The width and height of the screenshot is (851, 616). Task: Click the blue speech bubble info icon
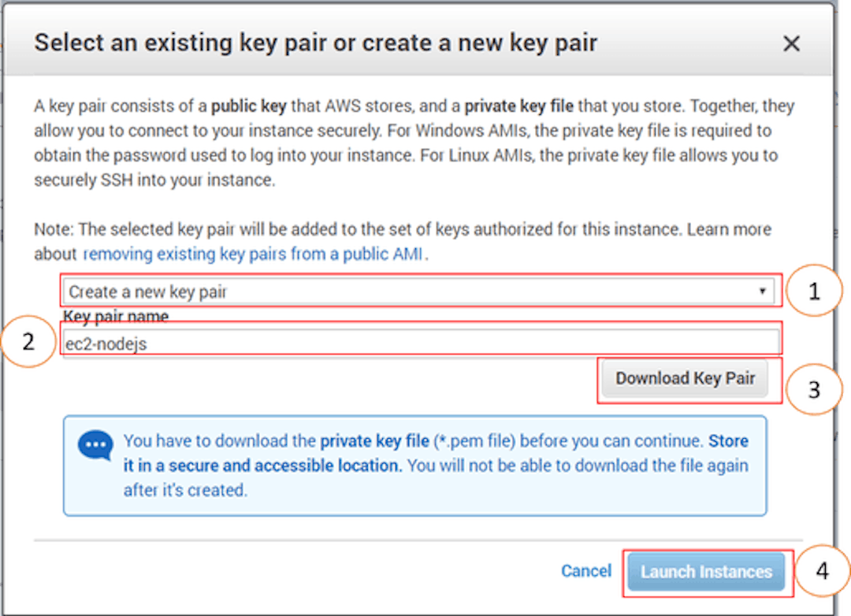click(95, 446)
